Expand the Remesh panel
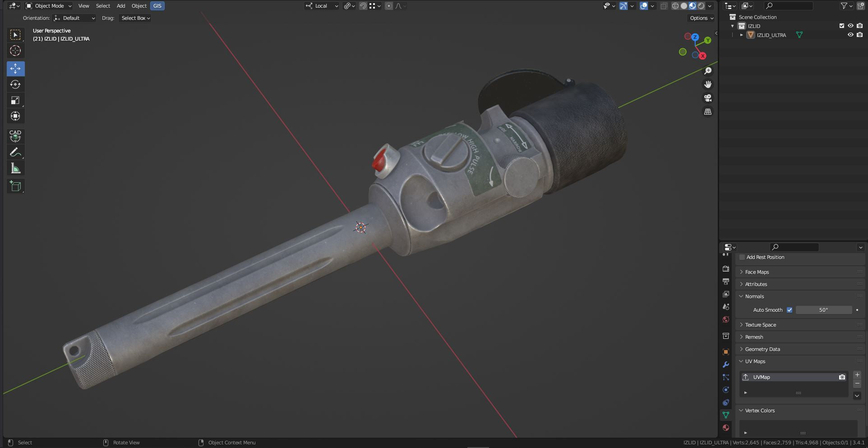The width and height of the screenshot is (868, 448). click(x=801, y=337)
